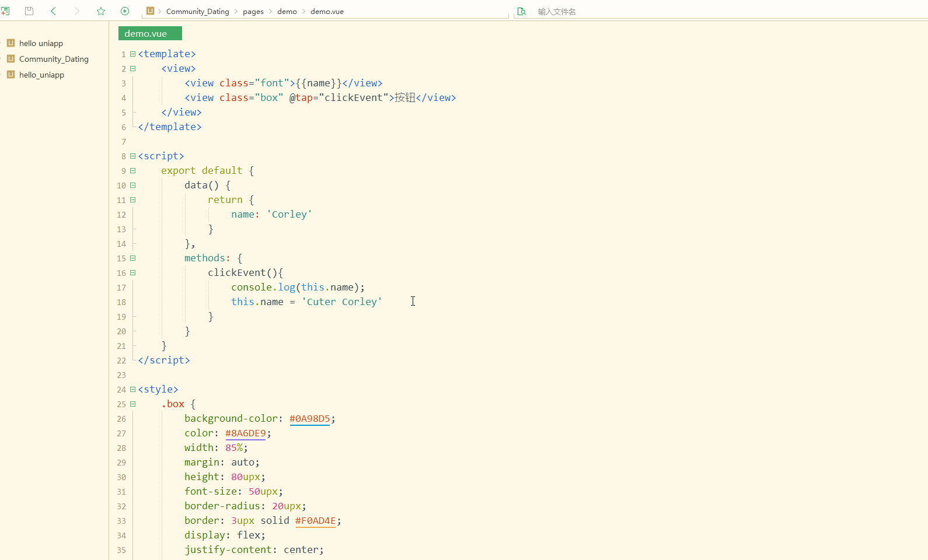Go back with the left arrow icon
The width and height of the screenshot is (928, 560).
[53, 11]
